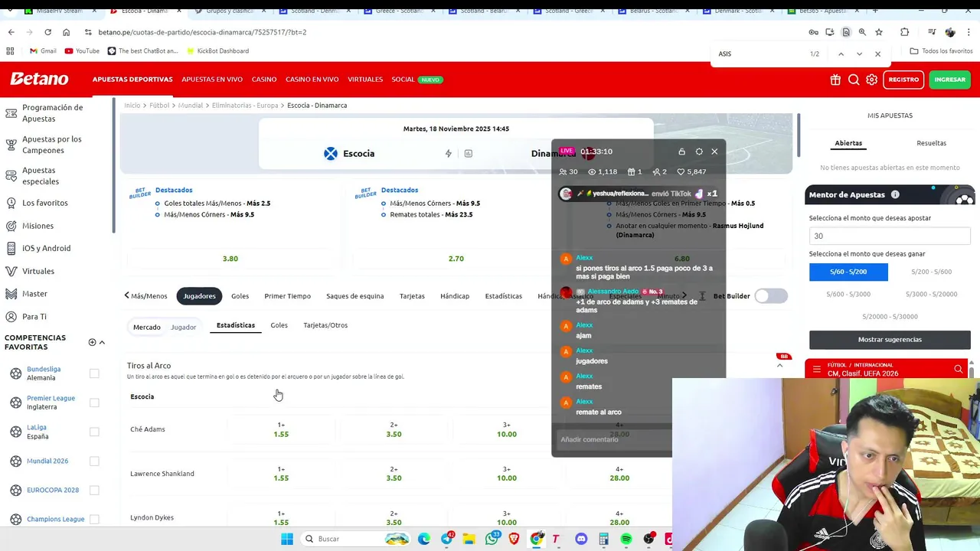980x551 pixels.
Task: Collapse the Competencias Favoritas section
Action: click(x=102, y=342)
